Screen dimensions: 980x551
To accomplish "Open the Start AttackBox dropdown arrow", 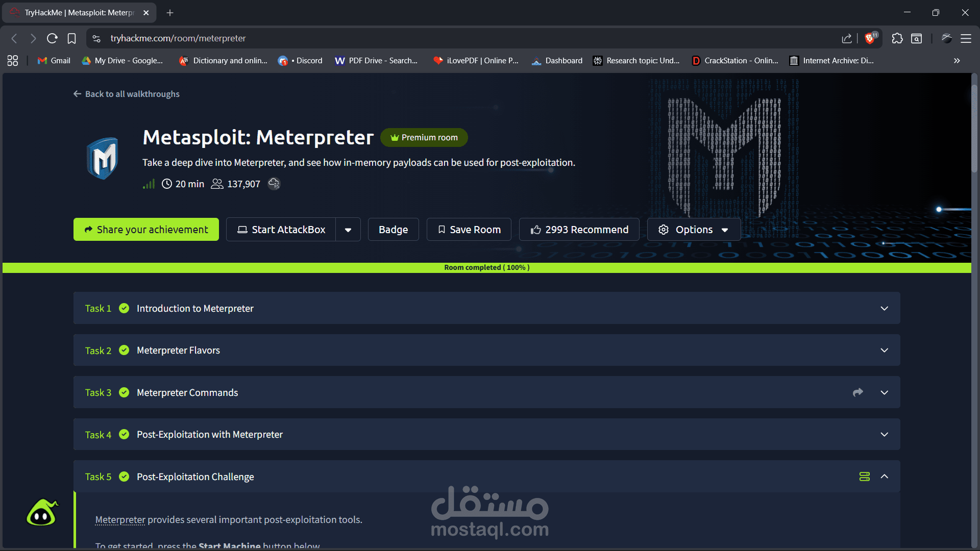I will [x=348, y=229].
